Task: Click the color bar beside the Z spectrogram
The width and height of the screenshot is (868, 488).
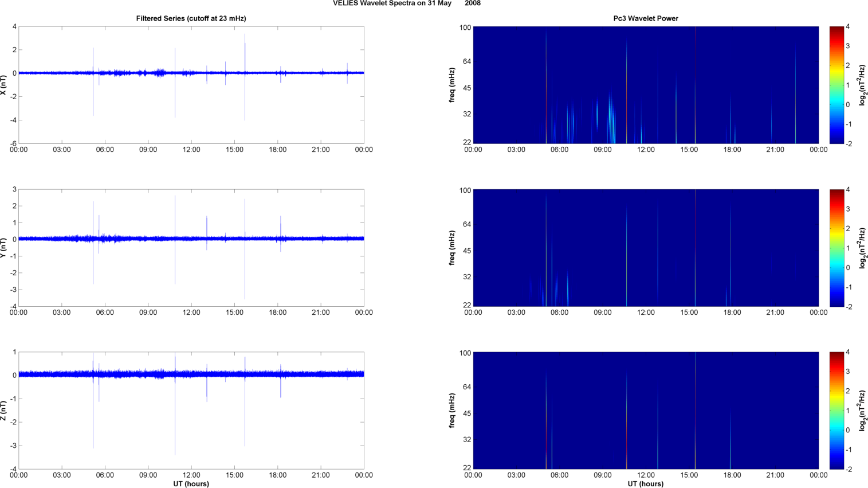Action: pyautogui.click(x=836, y=411)
